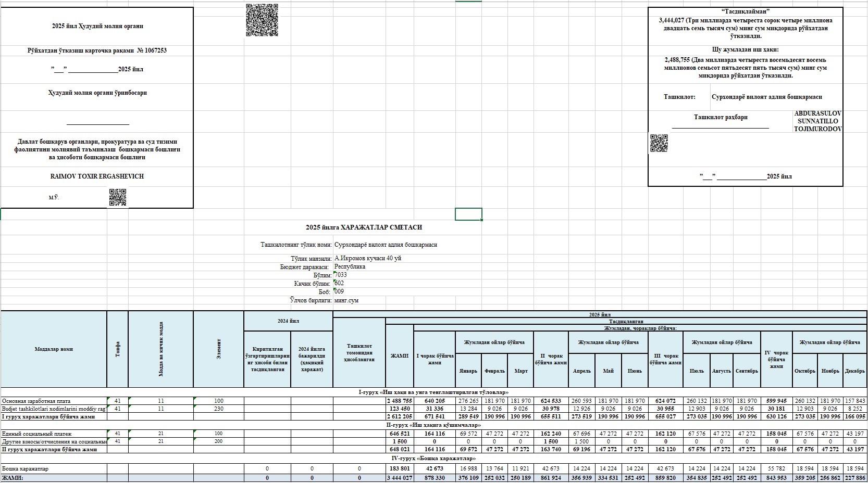Click the large QR code at top center
The height and width of the screenshot is (483, 868).
(x=262, y=20)
